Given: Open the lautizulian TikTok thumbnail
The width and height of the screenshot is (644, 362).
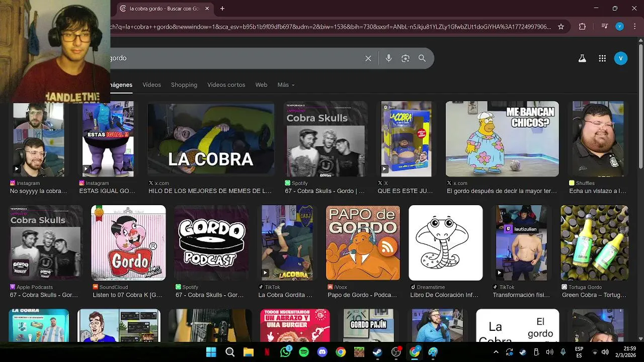Looking at the screenshot, I should click(521, 243).
